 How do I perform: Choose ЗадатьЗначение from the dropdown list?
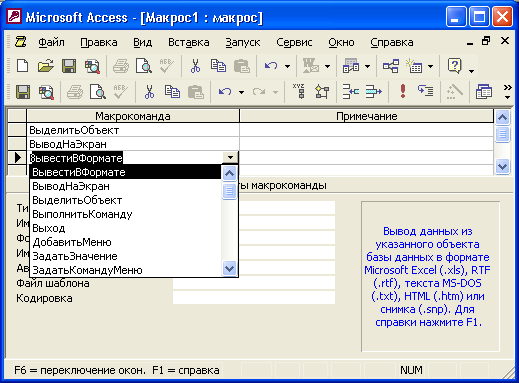[126, 256]
